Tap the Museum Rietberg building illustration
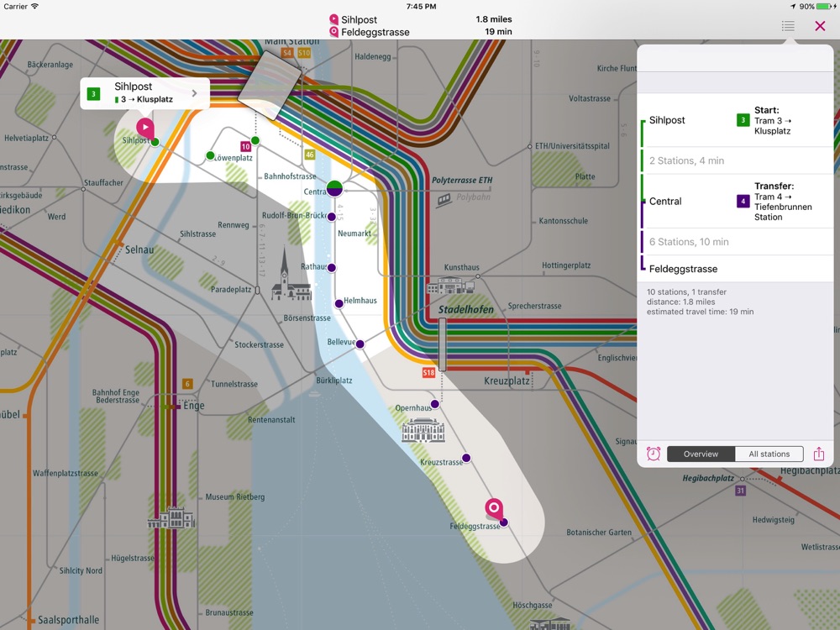This screenshot has height=630, width=840. coord(171,517)
